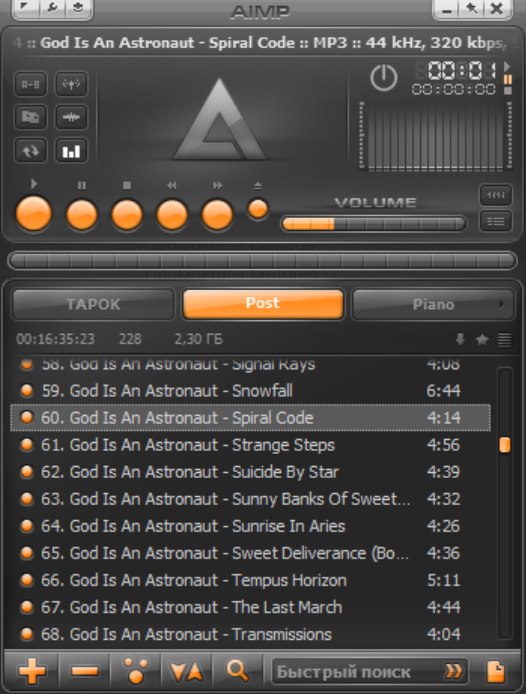Open playlist menu lines icon
526x694 pixels.
point(504,339)
